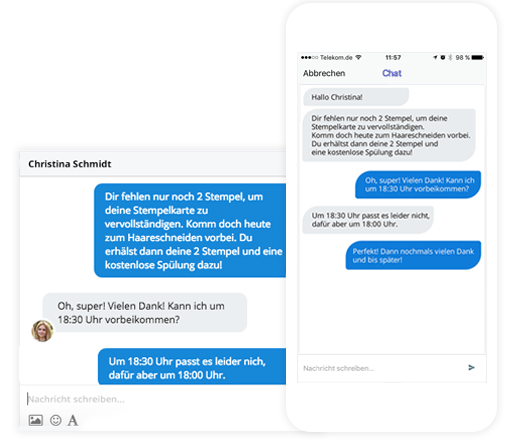Tap the 11:57 clock in status bar
The width and height of the screenshot is (508, 440).
click(393, 57)
